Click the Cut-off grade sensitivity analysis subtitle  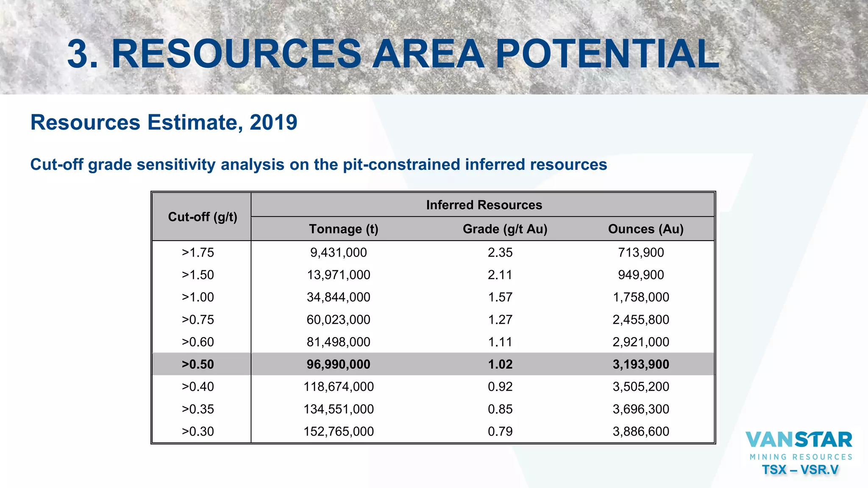click(318, 164)
